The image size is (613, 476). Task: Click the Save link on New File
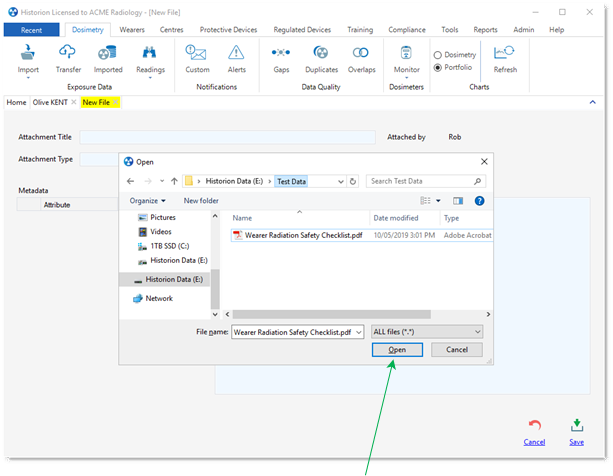[577, 442]
